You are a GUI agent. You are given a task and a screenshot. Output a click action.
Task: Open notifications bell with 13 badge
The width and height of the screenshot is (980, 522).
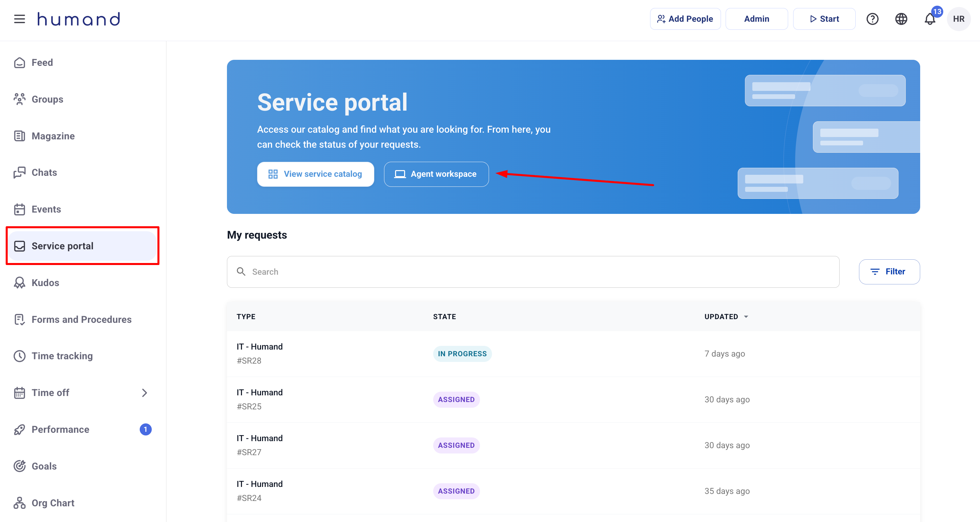pyautogui.click(x=930, y=19)
